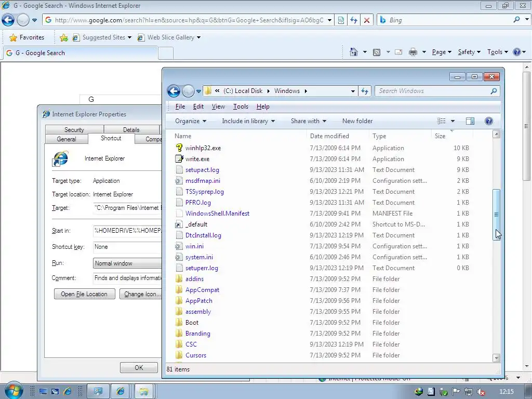Viewport: 532px width, 399px height.
Task: Click the Change Icon button
Action: 140,294
